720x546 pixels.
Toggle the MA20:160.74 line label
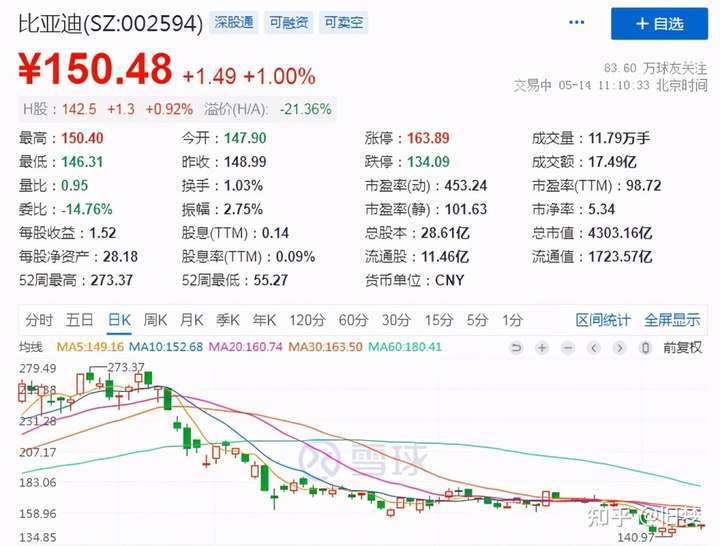tap(245, 347)
